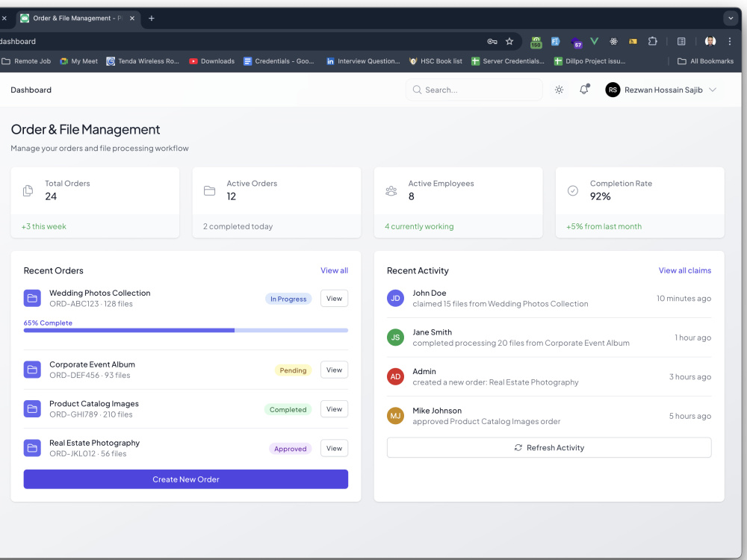
Task: Open the tab search dropdown arrow
Action: coord(731,18)
